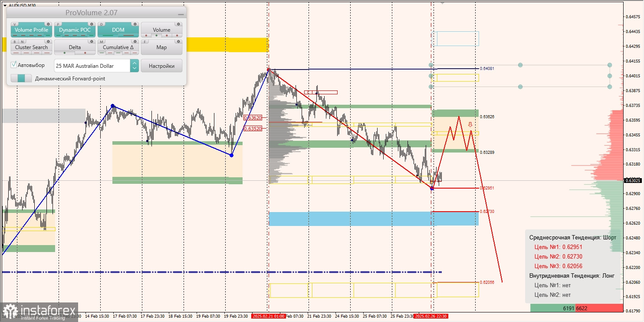
Task: Open Volume Profile gear settings
Action: pos(49,24)
